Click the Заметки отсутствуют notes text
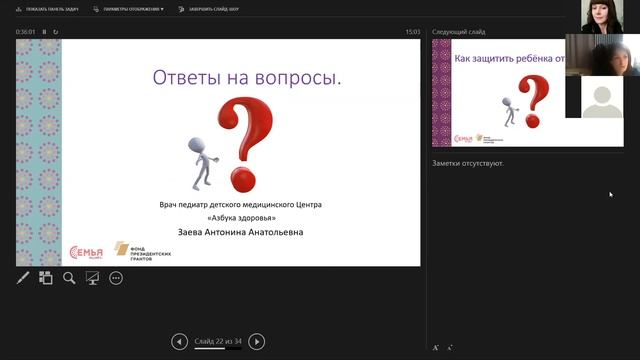 468,163
